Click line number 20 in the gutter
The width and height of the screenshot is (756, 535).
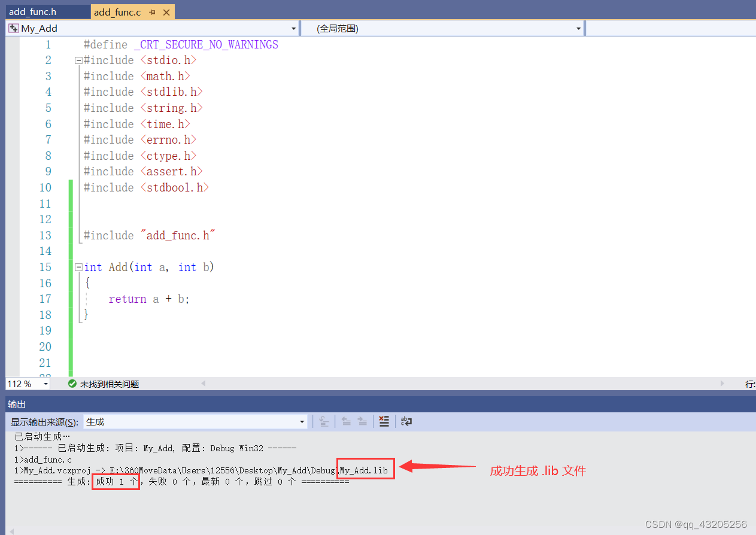[x=45, y=347]
